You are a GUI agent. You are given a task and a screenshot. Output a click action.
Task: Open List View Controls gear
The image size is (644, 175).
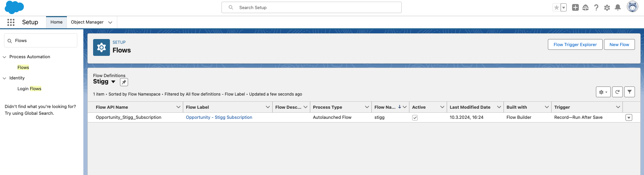point(603,92)
